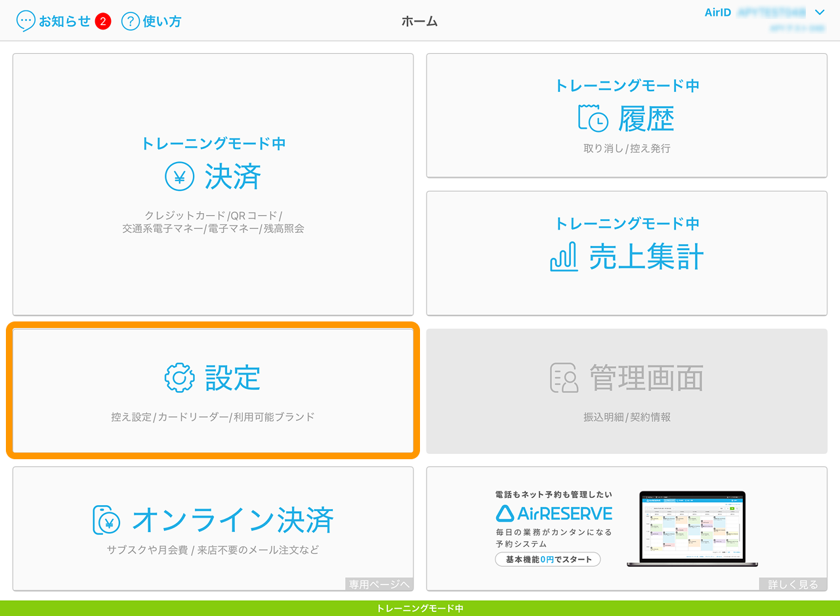
Task: Select the お知らせ text in the header
Action: pyautogui.click(x=64, y=21)
